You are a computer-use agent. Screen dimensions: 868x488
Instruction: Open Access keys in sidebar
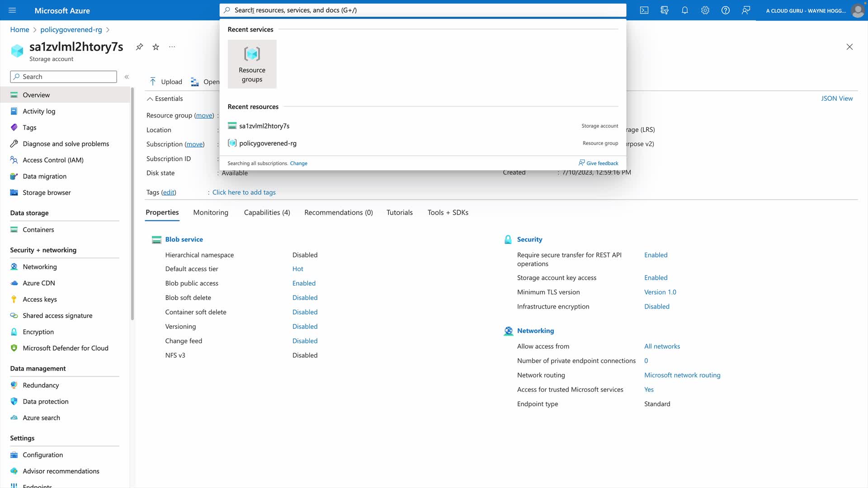pos(40,299)
